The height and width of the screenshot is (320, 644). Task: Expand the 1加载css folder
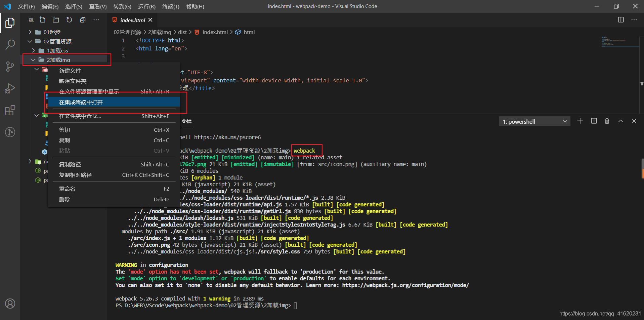tap(34, 50)
